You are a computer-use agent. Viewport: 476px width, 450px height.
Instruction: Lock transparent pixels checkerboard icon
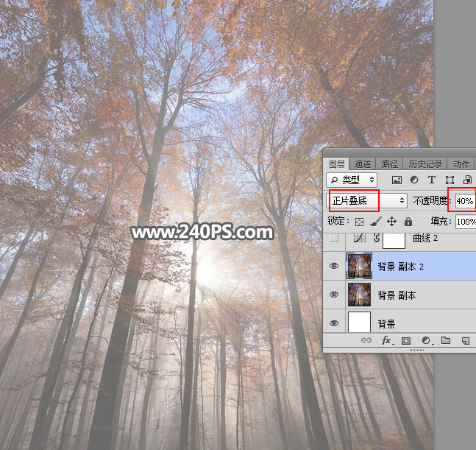point(360,222)
